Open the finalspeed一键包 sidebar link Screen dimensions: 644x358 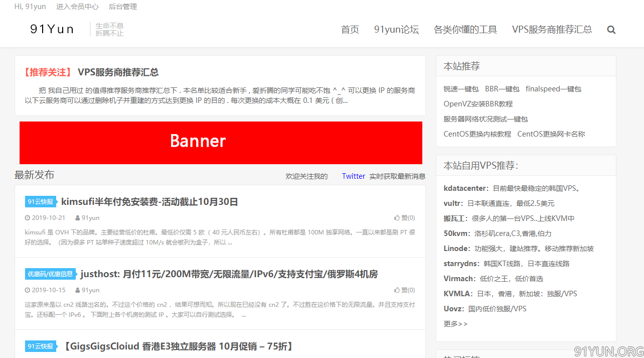point(553,89)
